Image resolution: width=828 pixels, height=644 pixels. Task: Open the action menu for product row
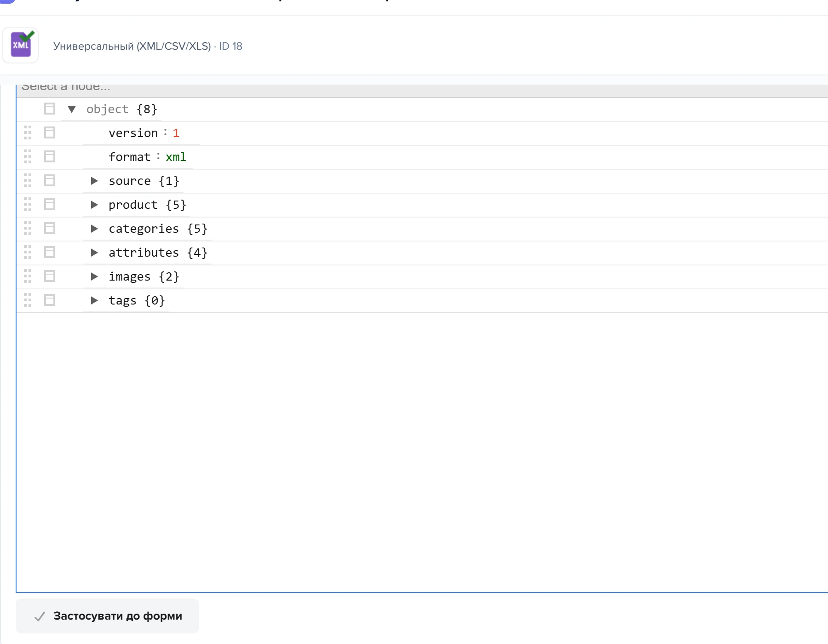click(50, 205)
